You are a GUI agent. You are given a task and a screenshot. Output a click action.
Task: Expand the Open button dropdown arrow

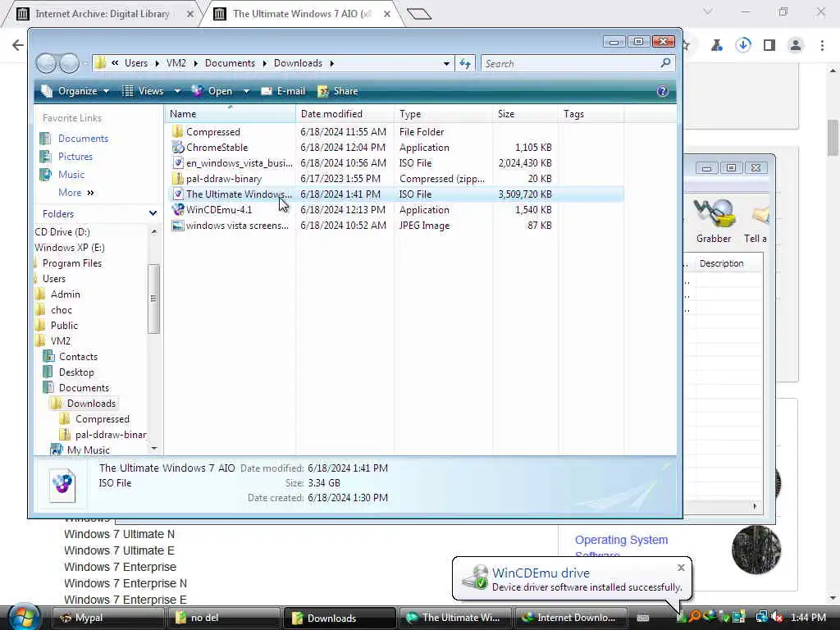(x=246, y=91)
